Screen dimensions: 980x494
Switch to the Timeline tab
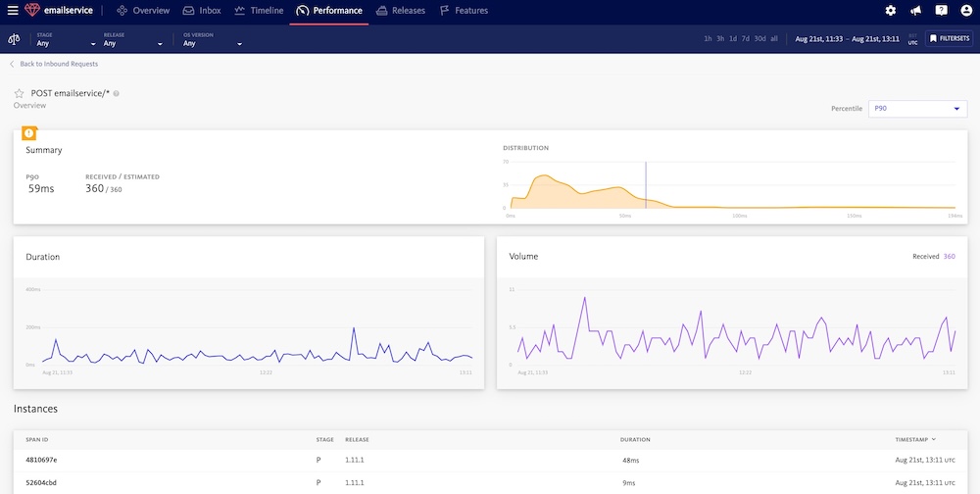[259, 11]
